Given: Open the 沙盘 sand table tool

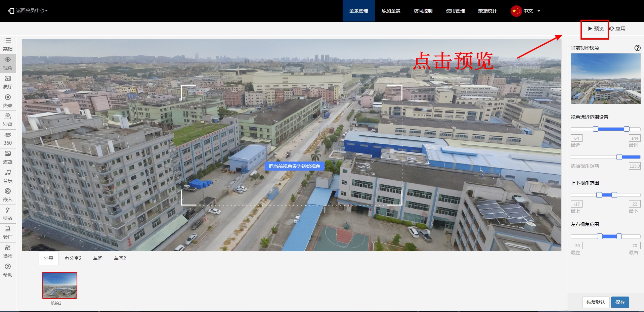Looking at the screenshot, I should click(x=8, y=120).
